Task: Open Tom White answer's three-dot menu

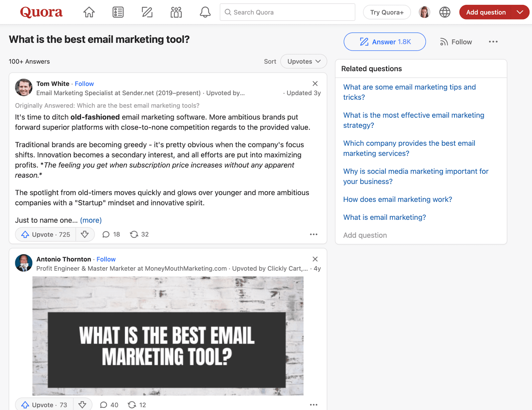Action: 314,234
